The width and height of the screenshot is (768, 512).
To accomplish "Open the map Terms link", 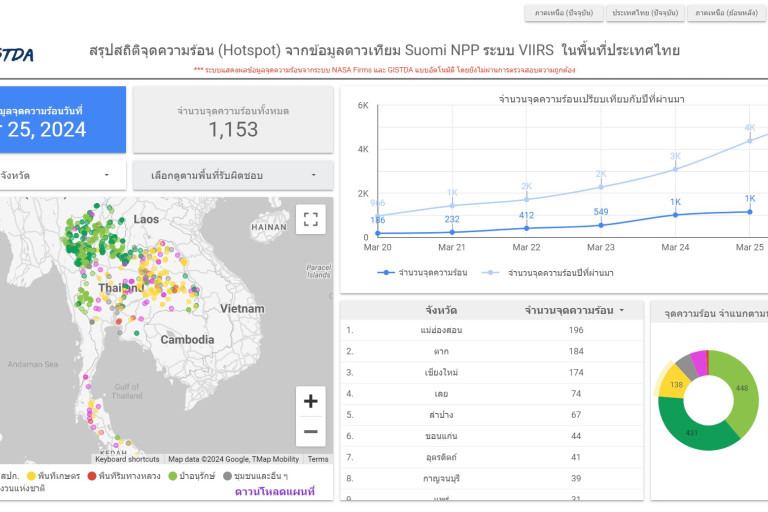I will pyautogui.click(x=318, y=459).
